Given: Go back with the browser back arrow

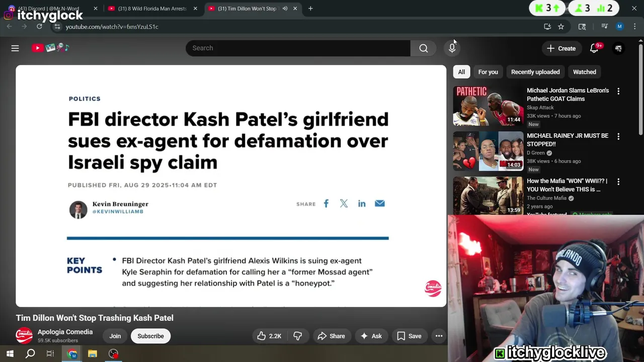Looking at the screenshot, I should pyautogui.click(x=9, y=27).
